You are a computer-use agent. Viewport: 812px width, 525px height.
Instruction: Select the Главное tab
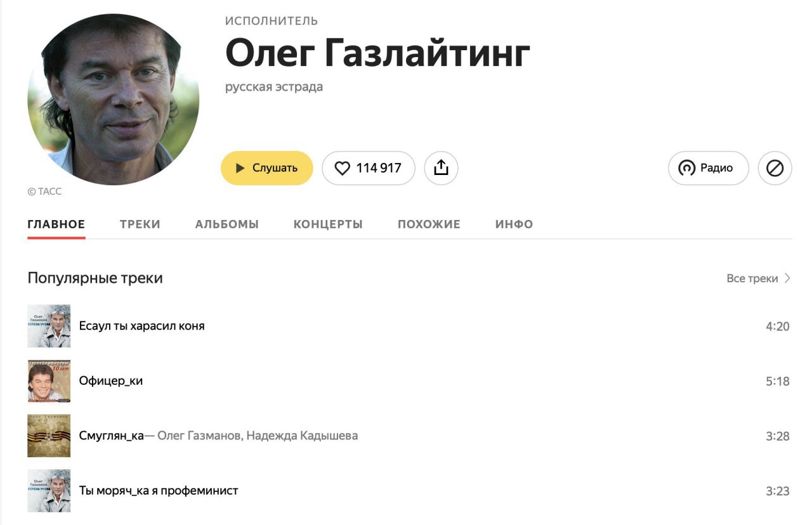[x=56, y=224]
